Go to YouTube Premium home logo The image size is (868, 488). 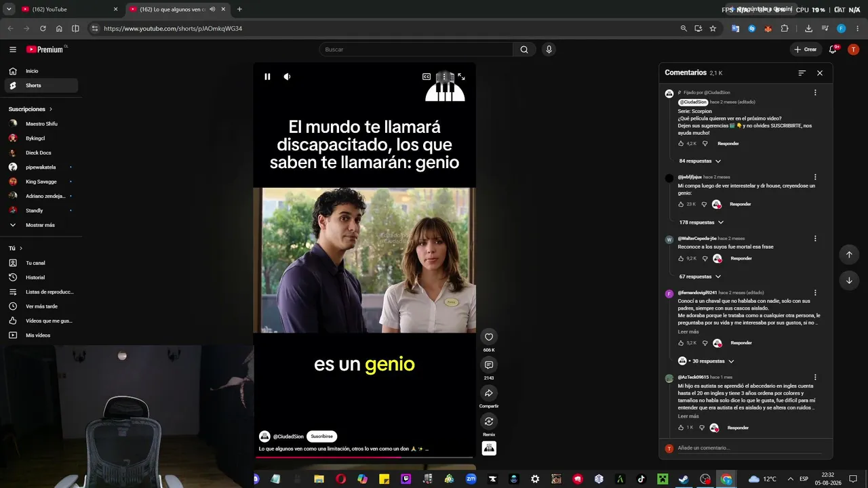45,49
